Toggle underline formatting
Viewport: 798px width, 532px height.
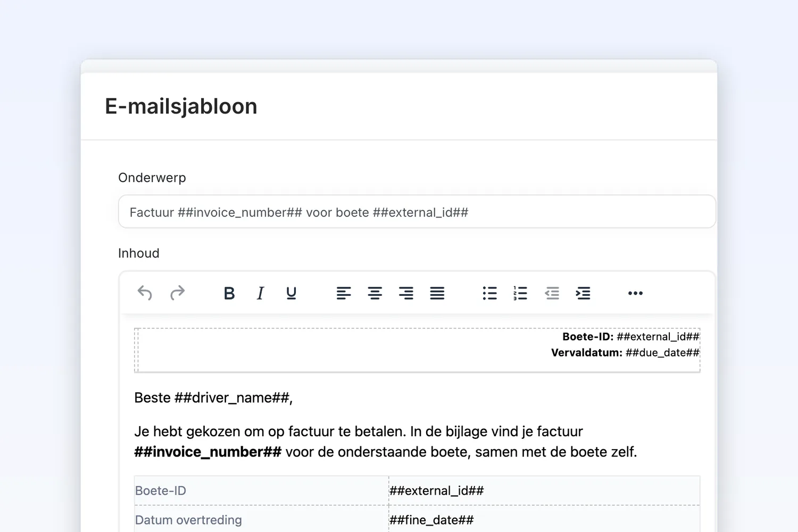pos(291,293)
